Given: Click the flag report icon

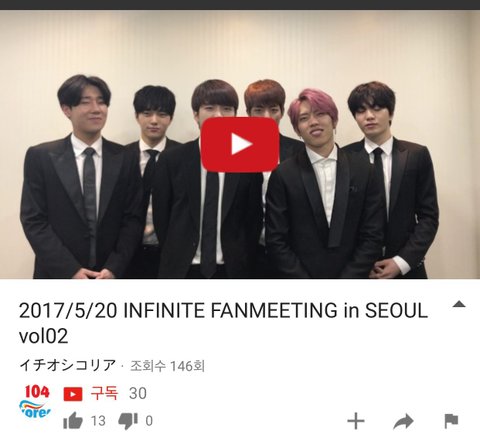Looking at the screenshot, I should 452,421.
